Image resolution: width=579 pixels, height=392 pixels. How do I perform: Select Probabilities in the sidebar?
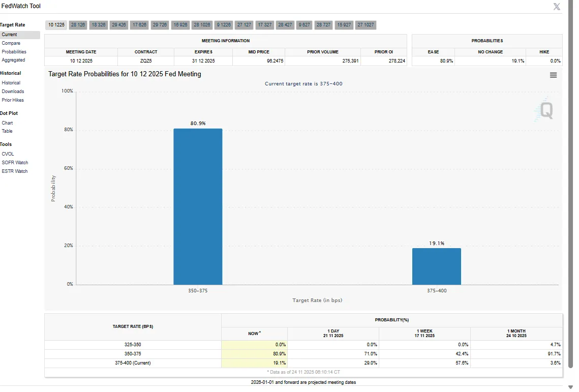[14, 52]
